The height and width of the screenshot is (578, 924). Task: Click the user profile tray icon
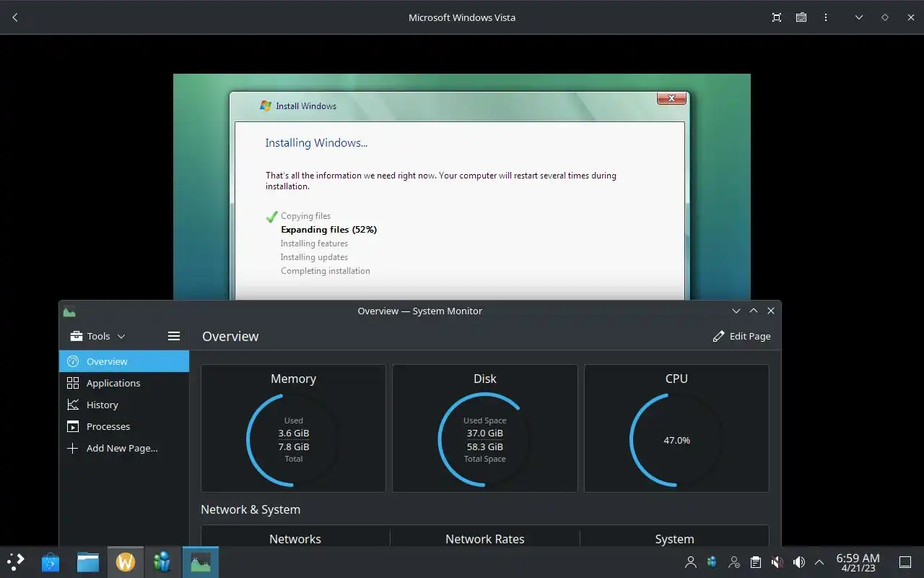tap(691, 562)
